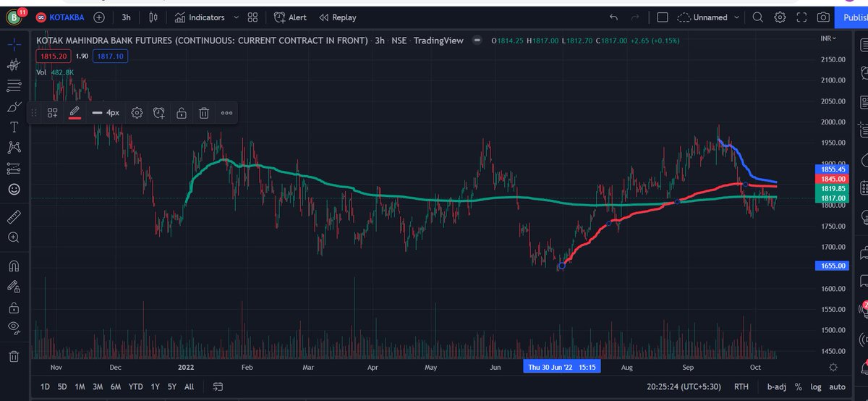This screenshot has width=868, height=401.
Task: Open KOTAKBA symbol search
Action: tap(60, 17)
